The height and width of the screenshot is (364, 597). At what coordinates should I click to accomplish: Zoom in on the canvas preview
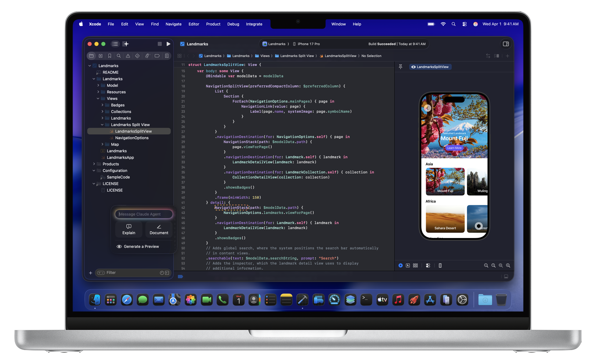coord(508,265)
